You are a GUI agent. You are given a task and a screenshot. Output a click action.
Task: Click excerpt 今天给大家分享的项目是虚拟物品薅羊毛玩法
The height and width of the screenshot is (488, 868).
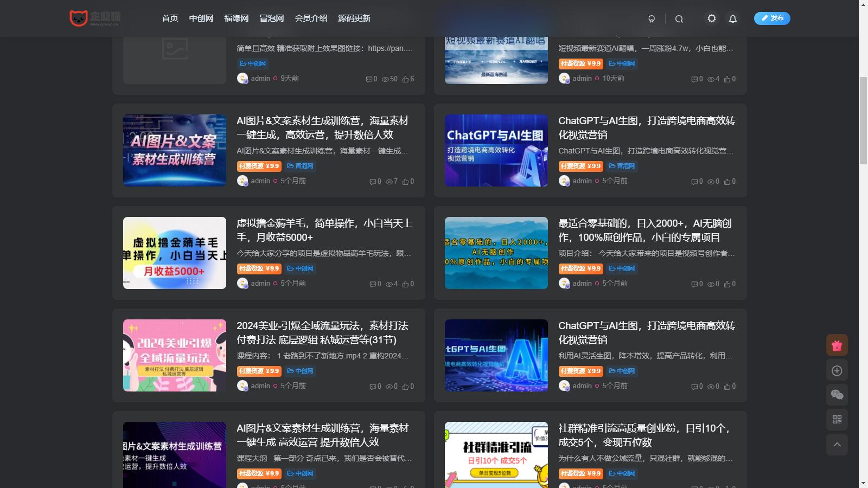pyautogui.click(x=324, y=253)
